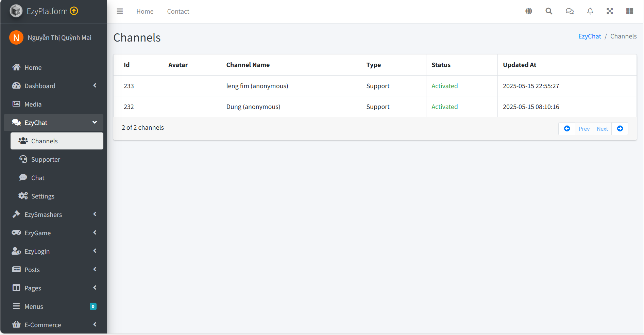The height and width of the screenshot is (335, 644).
Task: Open the chat messages icon in top bar
Action: pyautogui.click(x=570, y=11)
